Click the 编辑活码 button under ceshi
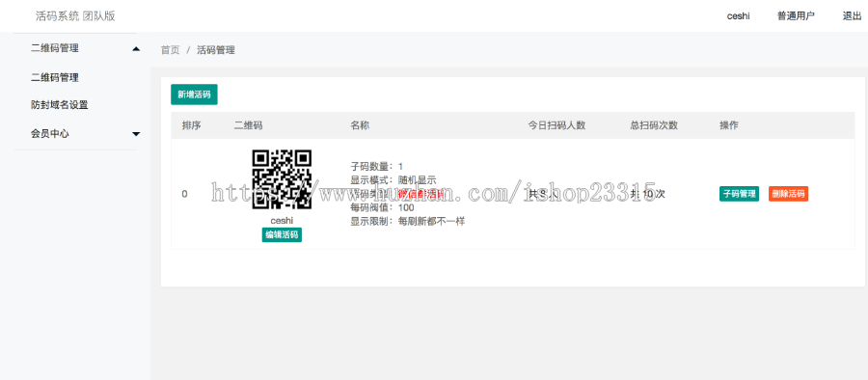Viewport: 868px width, 380px height. pos(282,235)
